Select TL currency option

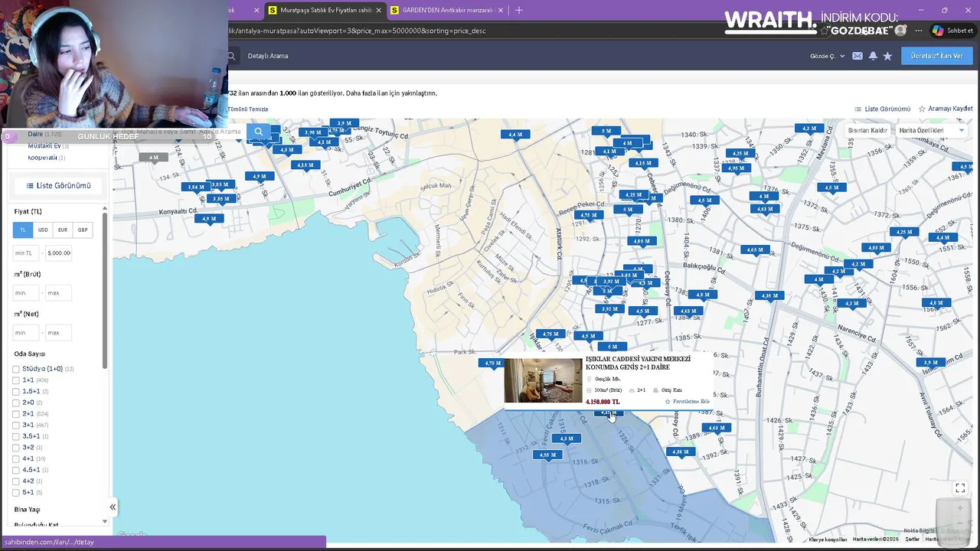[x=23, y=230]
